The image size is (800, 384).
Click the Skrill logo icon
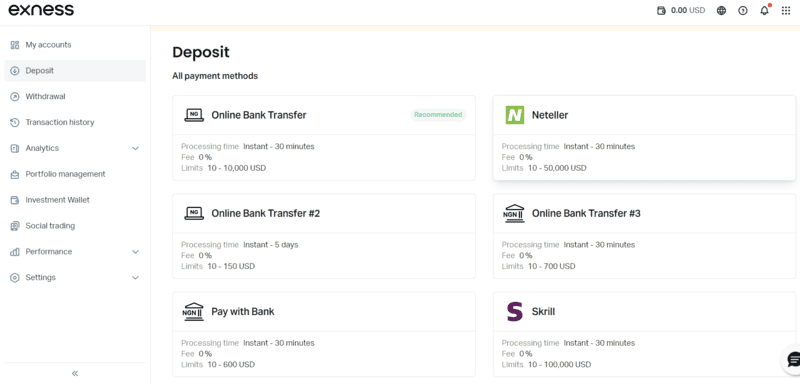pos(515,312)
